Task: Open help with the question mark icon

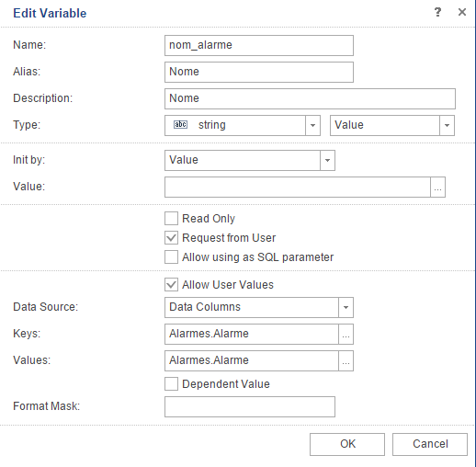Action: pos(437,12)
